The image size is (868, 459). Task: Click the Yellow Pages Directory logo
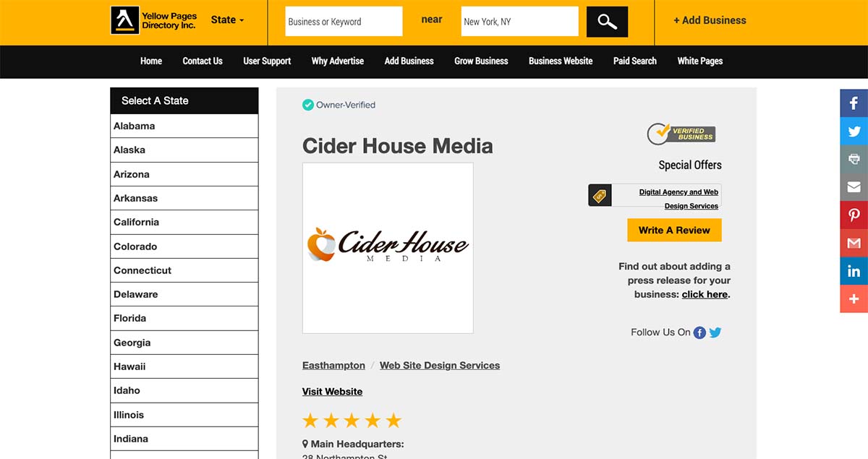(x=153, y=20)
